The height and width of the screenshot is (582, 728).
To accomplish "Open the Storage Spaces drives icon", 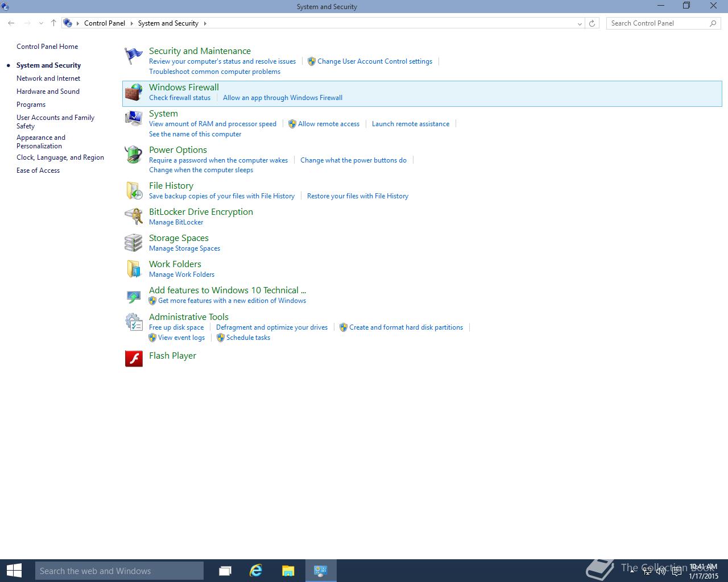I will (x=134, y=243).
